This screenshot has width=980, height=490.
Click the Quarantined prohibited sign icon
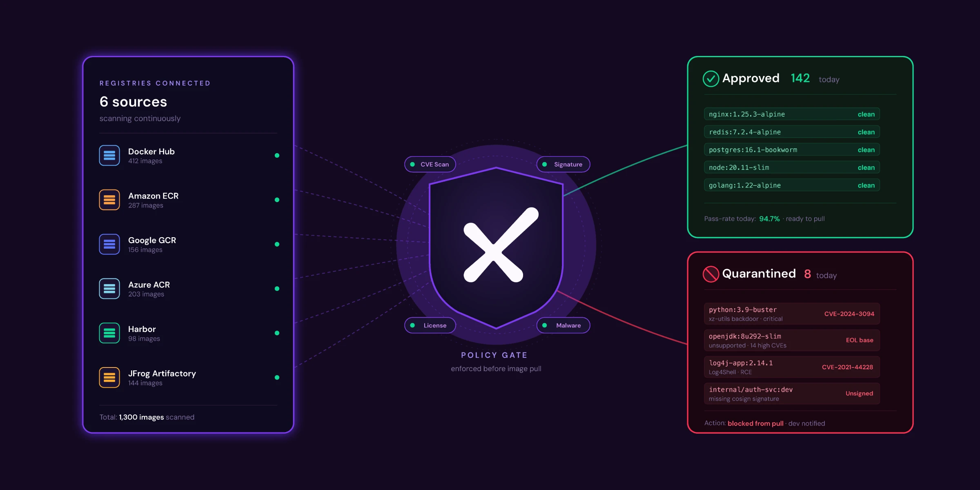(711, 274)
